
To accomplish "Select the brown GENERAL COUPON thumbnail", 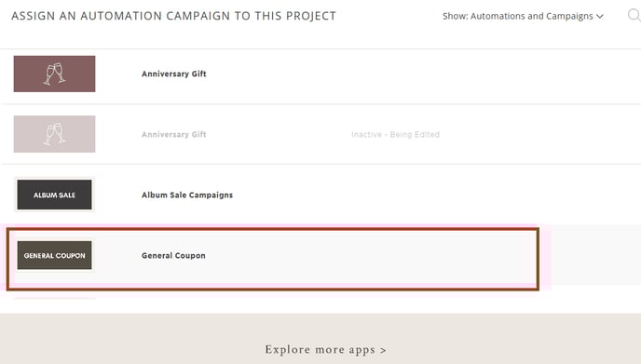I will tap(54, 255).
